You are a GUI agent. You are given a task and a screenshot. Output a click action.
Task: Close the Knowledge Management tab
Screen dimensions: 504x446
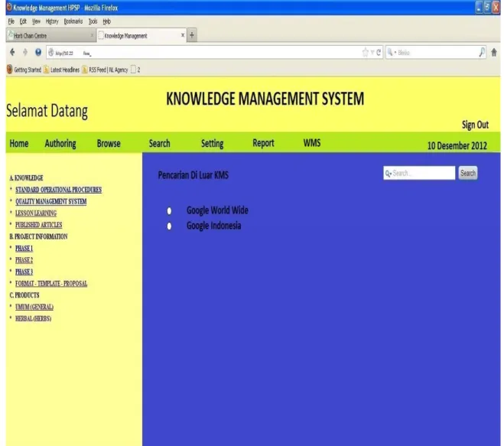tap(183, 35)
